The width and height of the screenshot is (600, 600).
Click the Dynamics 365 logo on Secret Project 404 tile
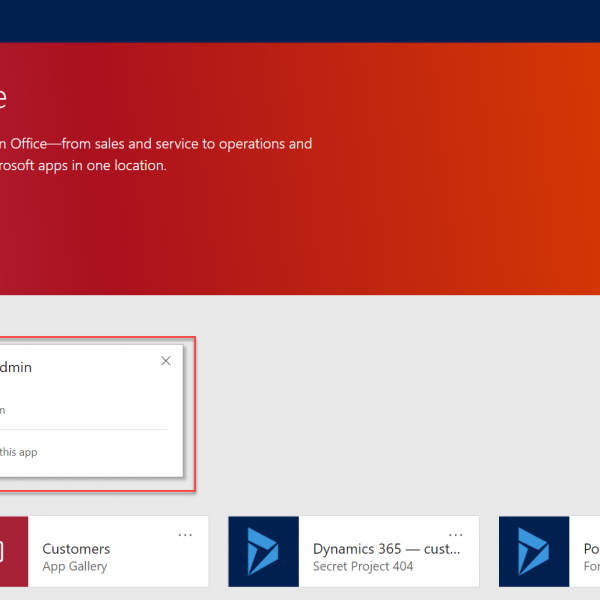pyautogui.click(x=264, y=551)
